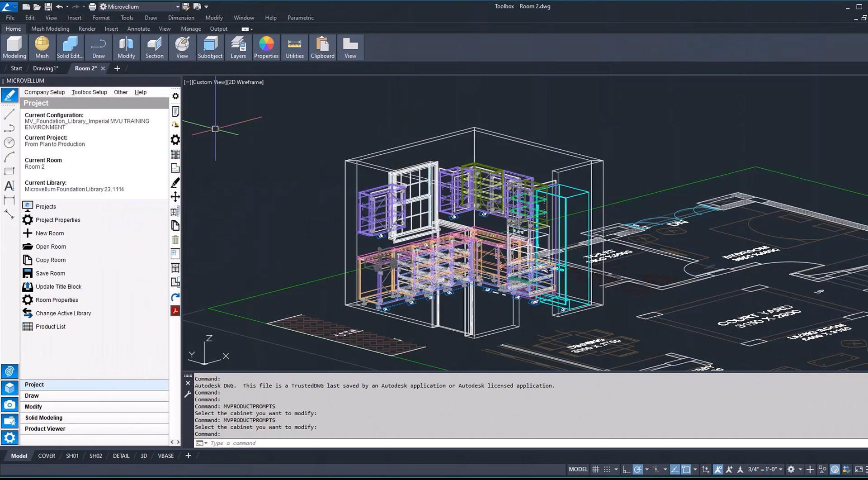This screenshot has height=480, width=868.
Task: Click the Microvellum spiral logo icon
Action: [x=9, y=371]
